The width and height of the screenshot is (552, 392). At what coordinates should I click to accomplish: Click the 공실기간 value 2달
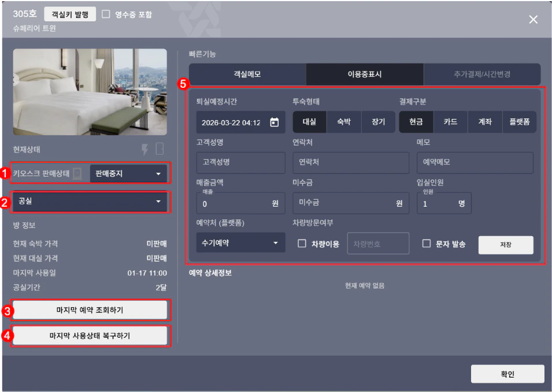(161, 288)
